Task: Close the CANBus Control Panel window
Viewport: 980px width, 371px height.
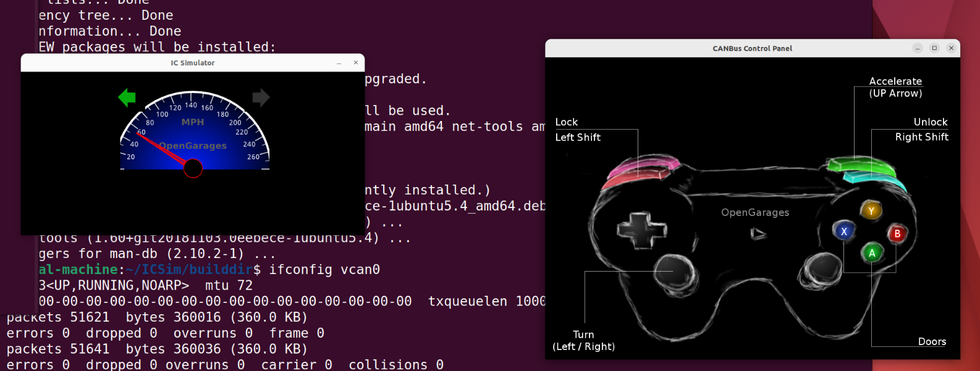Action: click(952, 48)
